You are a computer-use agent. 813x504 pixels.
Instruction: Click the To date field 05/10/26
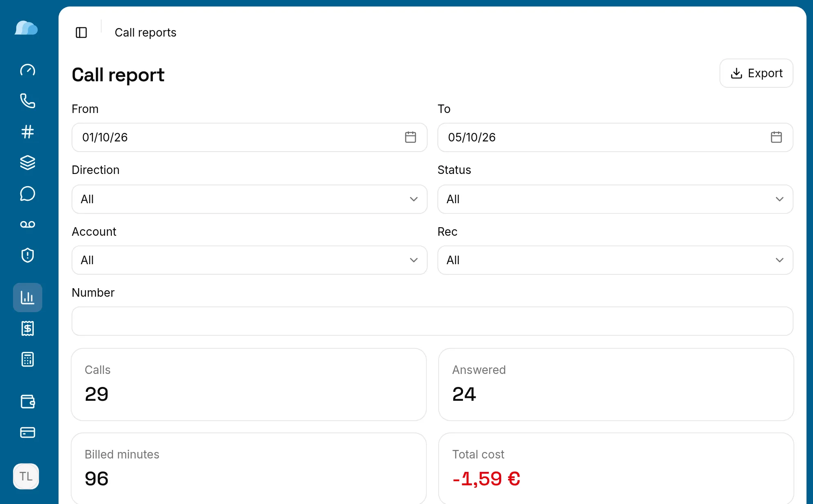tap(615, 137)
